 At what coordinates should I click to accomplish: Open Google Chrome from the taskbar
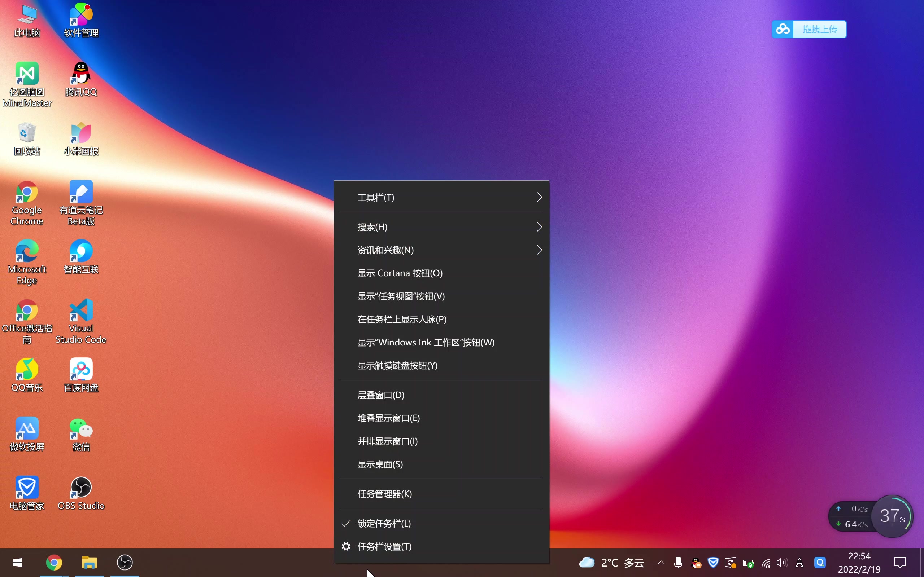(54, 563)
